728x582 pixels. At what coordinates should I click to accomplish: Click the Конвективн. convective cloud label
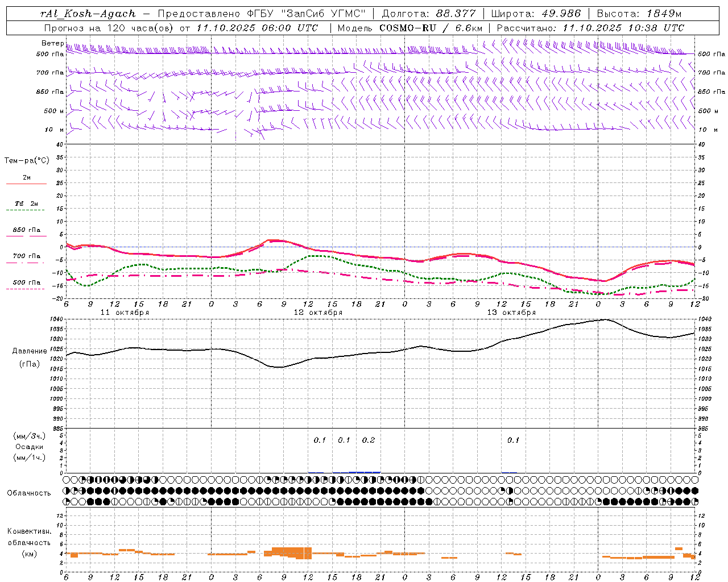coord(29,531)
